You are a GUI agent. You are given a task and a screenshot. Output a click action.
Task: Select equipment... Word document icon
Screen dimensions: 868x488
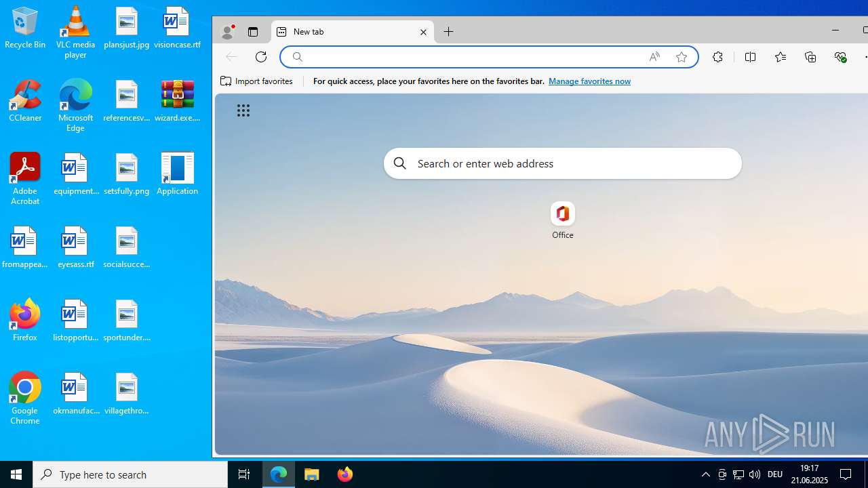(75, 174)
